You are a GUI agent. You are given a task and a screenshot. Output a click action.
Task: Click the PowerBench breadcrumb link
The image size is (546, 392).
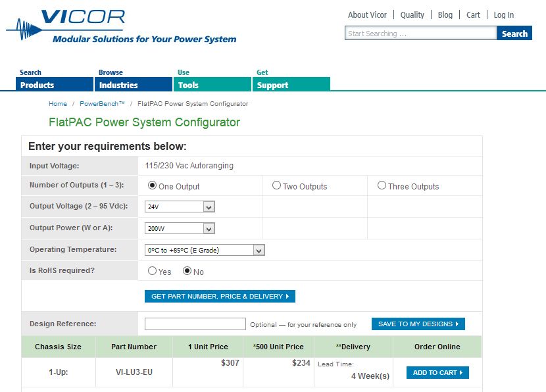[102, 104]
